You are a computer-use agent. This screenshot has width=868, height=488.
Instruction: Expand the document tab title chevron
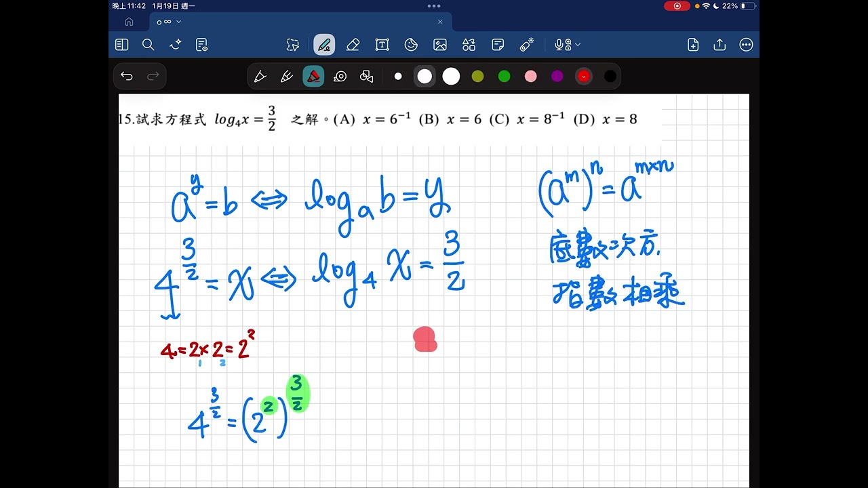(x=179, y=22)
